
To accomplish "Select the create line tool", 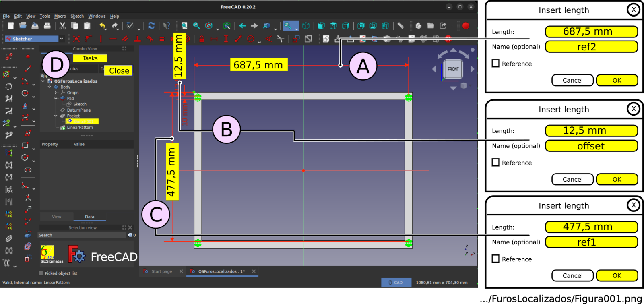I will [28, 69].
